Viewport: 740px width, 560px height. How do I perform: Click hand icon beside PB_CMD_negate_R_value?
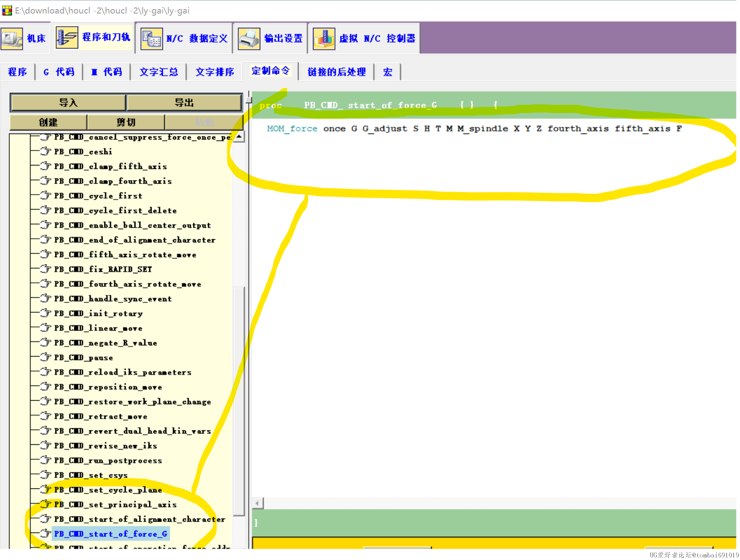click(45, 343)
